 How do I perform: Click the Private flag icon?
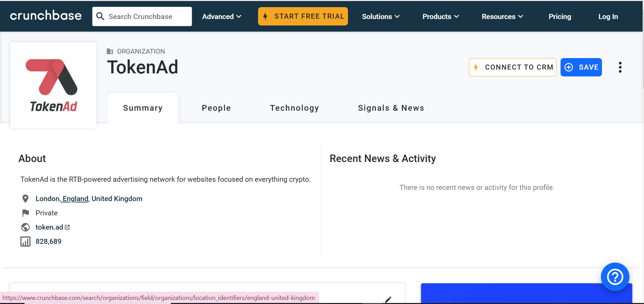point(25,213)
